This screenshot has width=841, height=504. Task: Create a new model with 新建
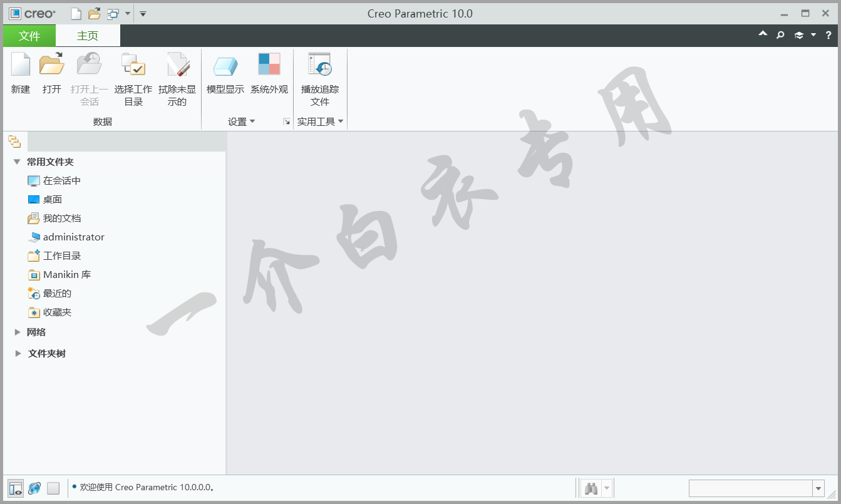21,74
